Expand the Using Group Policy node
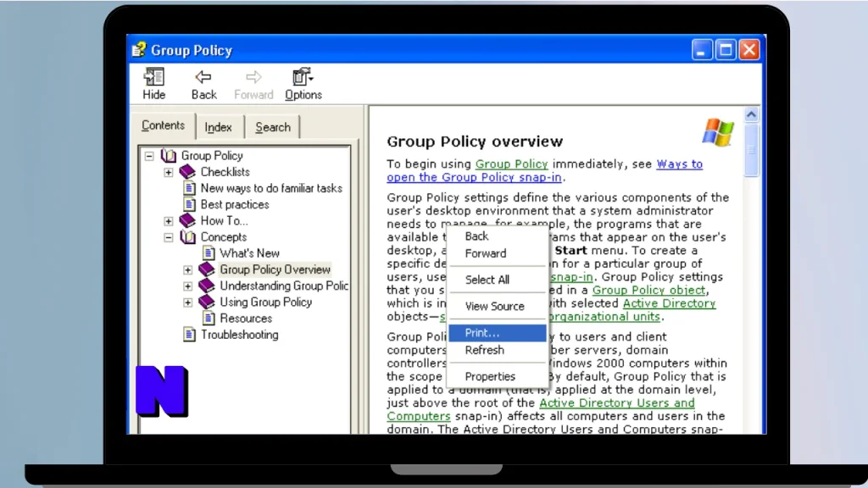Viewport: 868px width, 488px height. (187, 302)
